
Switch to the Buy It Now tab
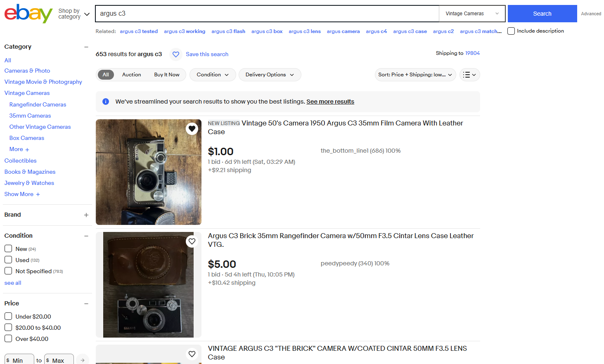pyautogui.click(x=167, y=75)
